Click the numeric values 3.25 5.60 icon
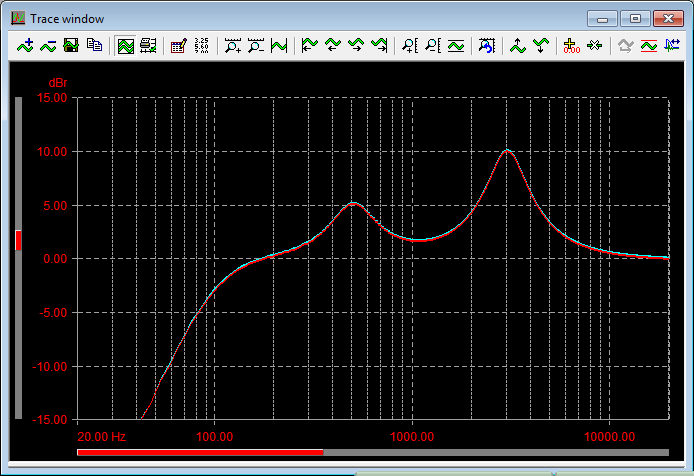 pyautogui.click(x=201, y=45)
